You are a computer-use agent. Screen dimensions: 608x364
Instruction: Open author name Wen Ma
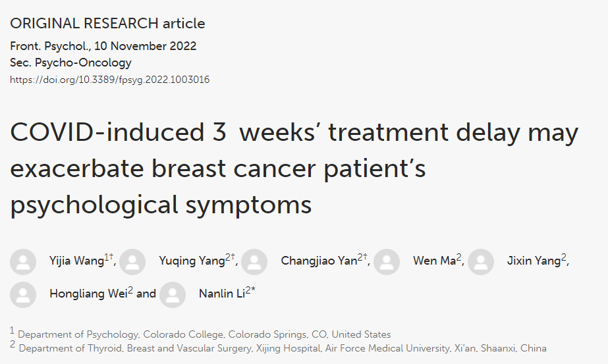point(434,261)
